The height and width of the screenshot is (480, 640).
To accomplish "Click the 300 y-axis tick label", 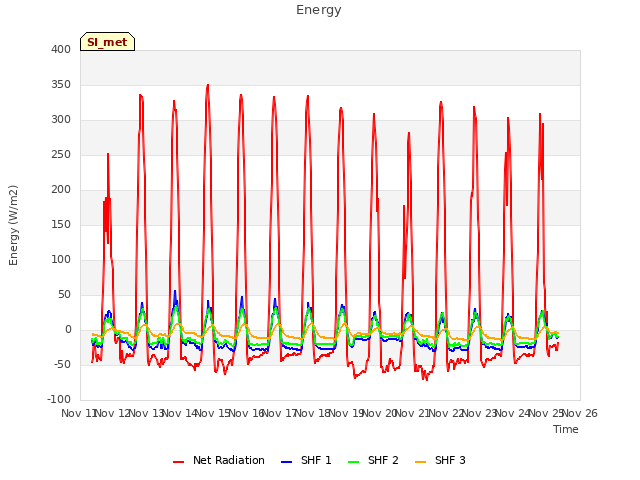I will (61, 120).
